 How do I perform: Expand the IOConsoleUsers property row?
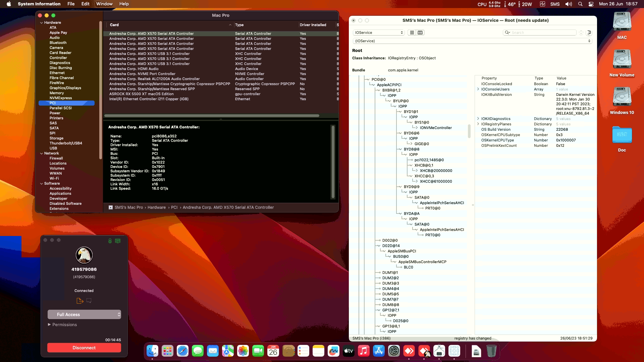478,89
